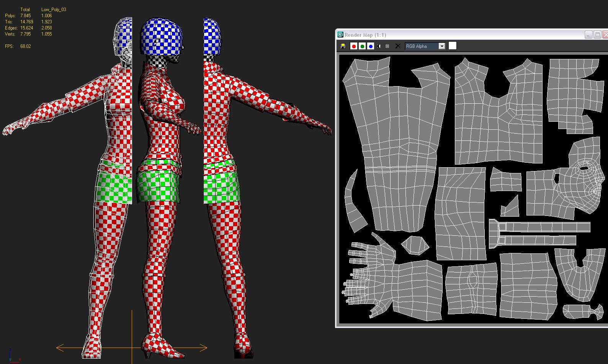The image size is (608, 364).
Task: Toggle monochrome display square button
Action: pos(387,46)
